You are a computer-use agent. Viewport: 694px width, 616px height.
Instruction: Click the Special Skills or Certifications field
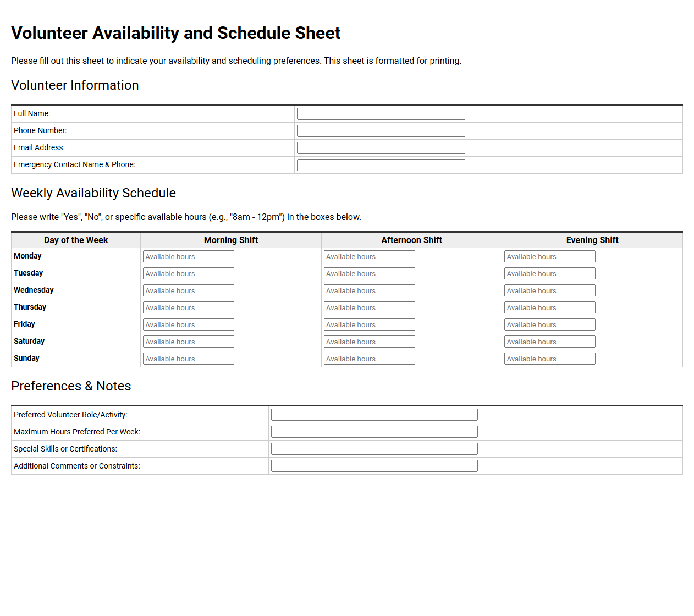pos(374,449)
